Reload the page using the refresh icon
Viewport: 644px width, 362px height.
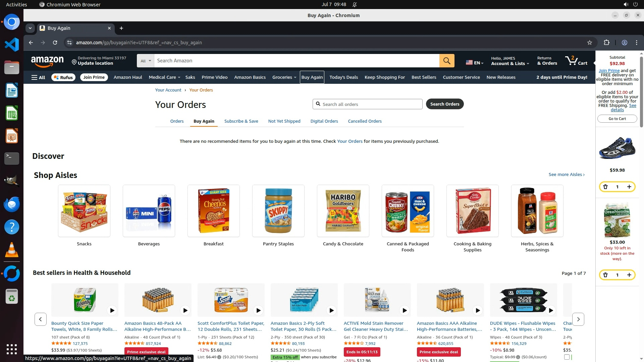pos(55,43)
